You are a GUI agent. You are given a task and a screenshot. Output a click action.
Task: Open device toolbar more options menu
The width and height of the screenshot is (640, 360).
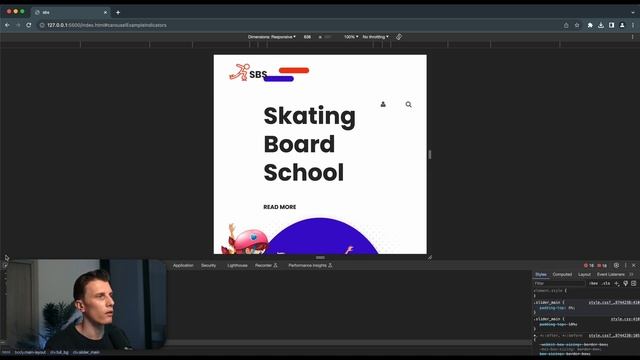click(633, 37)
